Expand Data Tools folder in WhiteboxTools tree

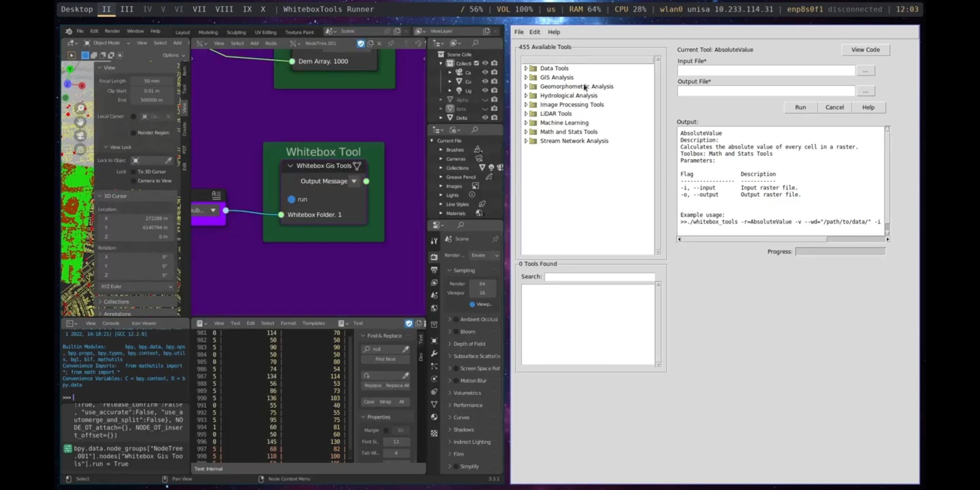(526, 68)
